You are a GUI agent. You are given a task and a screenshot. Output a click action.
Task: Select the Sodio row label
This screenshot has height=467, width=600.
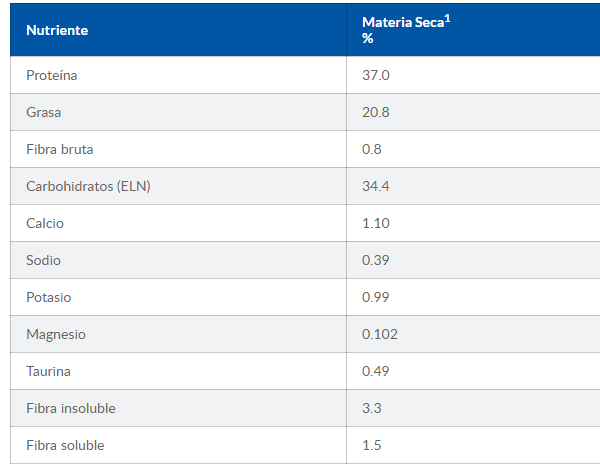pyautogui.click(x=44, y=260)
